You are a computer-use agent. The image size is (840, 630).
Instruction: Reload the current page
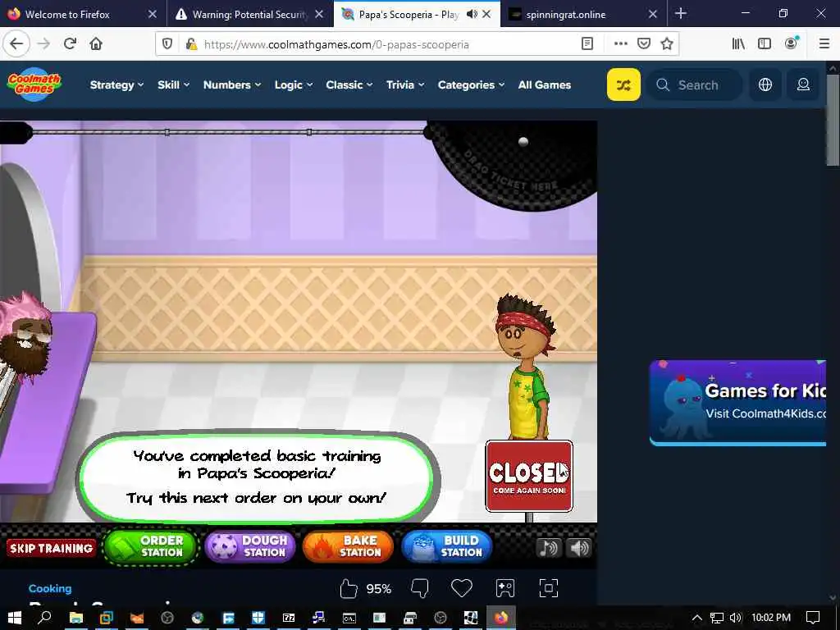tap(70, 44)
